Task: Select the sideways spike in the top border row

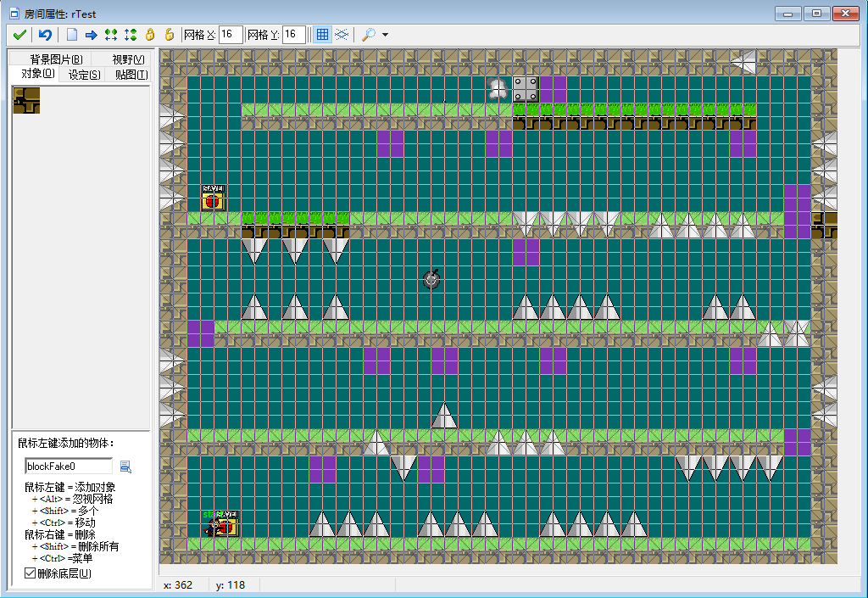Action: click(743, 62)
